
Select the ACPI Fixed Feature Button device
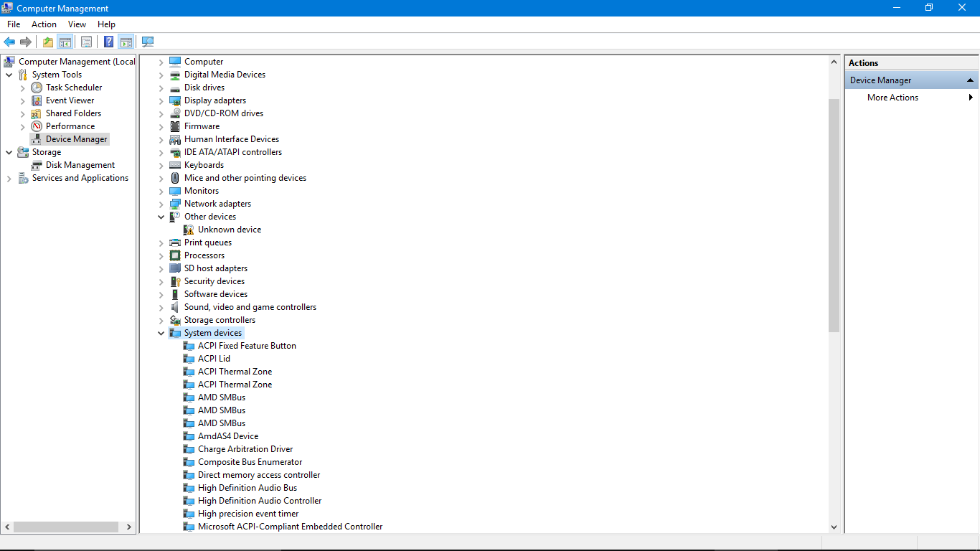(x=247, y=346)
